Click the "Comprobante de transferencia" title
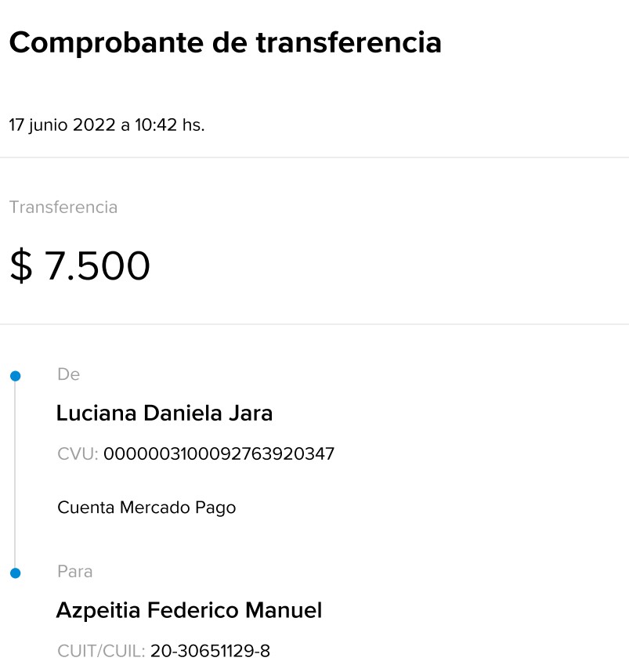The height and width of the screenshot is (672, 629). (x=225, y=42)
